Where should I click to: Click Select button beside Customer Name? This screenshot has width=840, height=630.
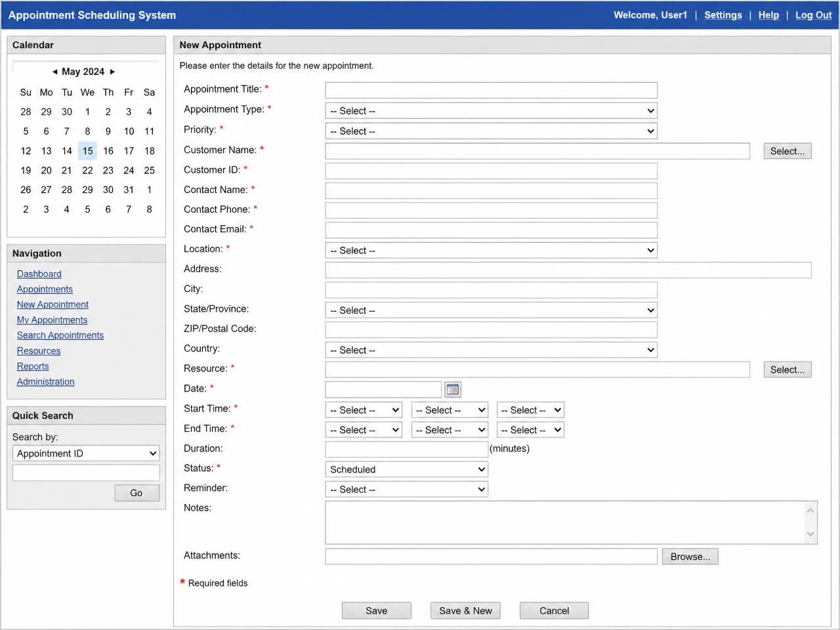[x=787, y=151]
